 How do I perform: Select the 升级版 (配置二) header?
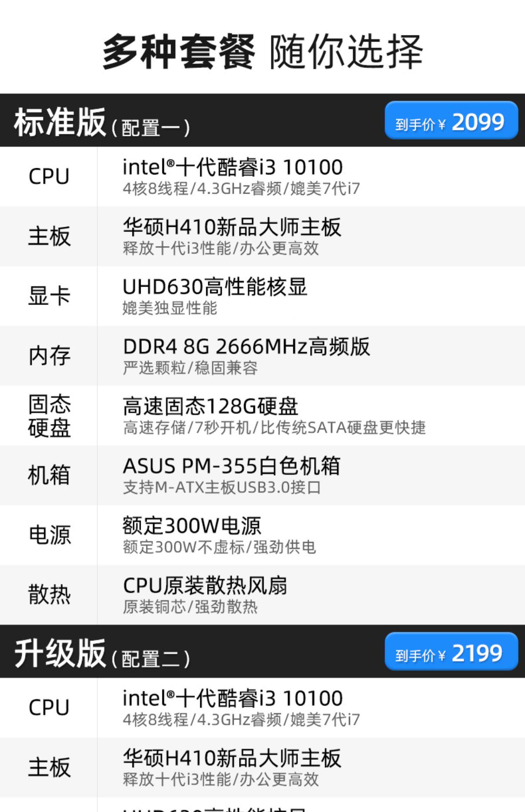[x=101, y=653]
